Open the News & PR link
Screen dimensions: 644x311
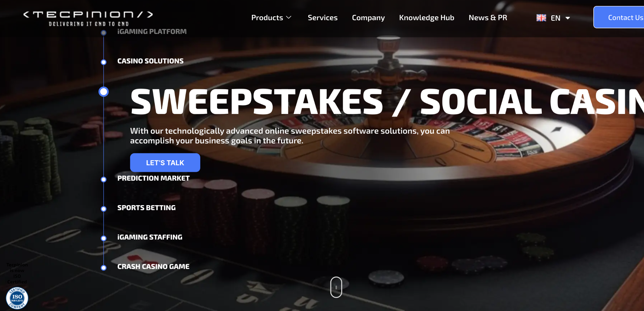click(488, 18)
